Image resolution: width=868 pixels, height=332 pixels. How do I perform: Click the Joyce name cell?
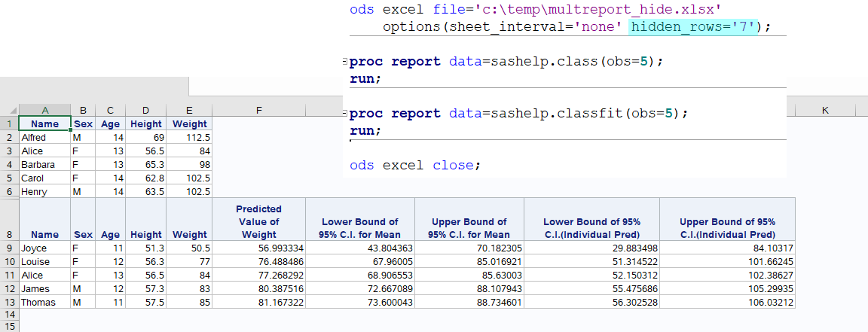(44, 248)
